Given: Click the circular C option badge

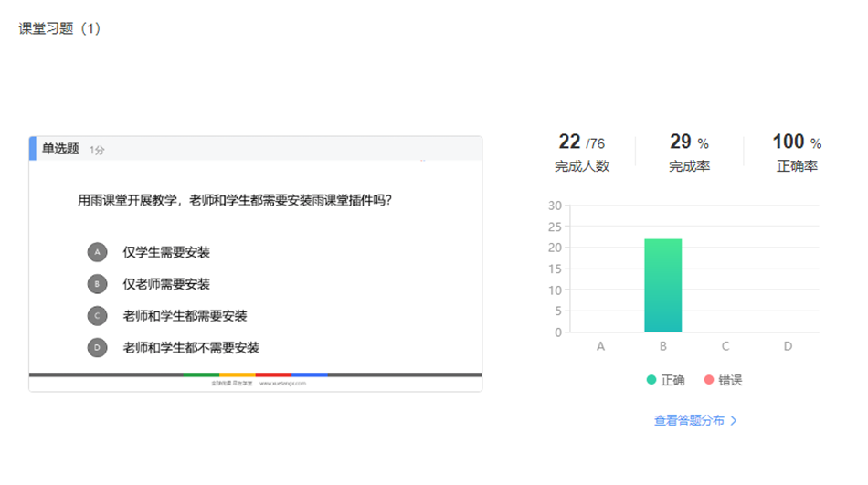Looking at the screenshot, I should (x=97, y=316).
